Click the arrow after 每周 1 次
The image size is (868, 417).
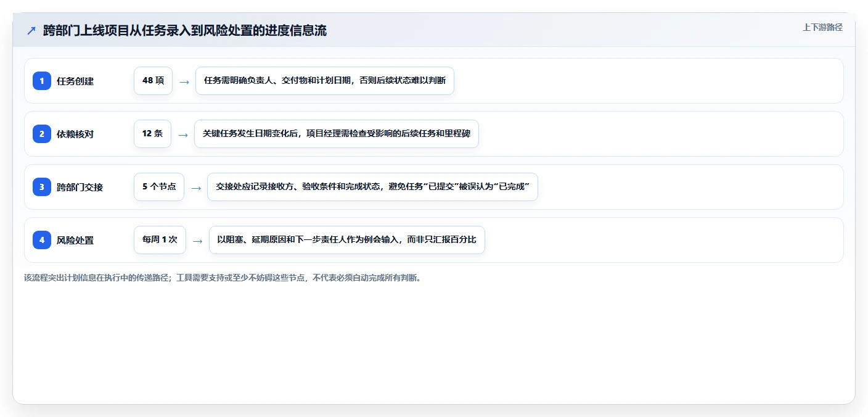197,241
